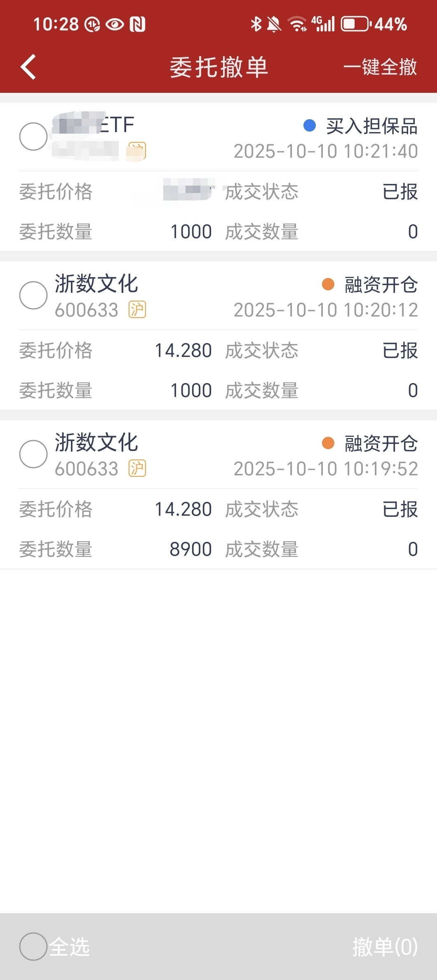Tap the NFC icon in status bar
437x980 pixels.
click(x=137, y=24)
